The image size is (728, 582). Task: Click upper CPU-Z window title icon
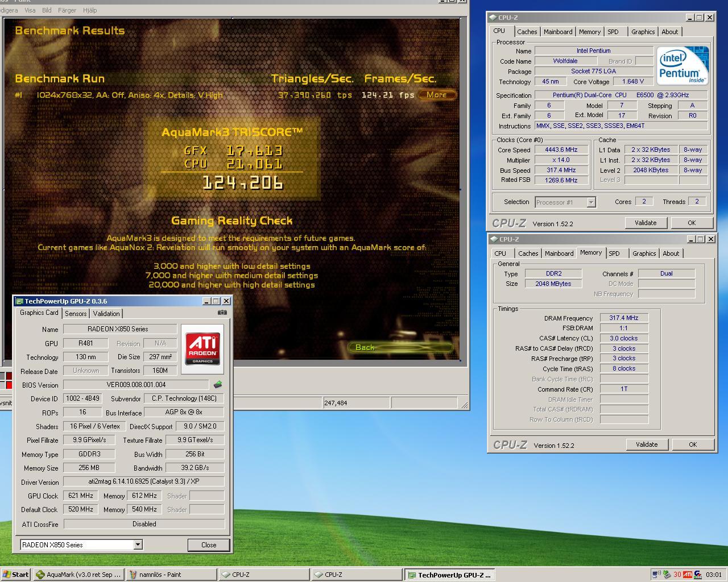493,18
